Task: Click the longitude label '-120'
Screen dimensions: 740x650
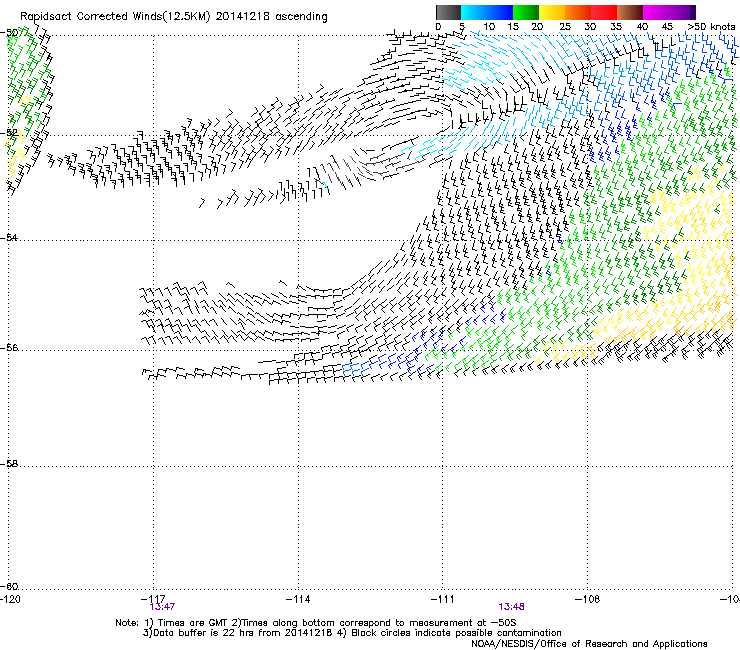Action: [x=10, y=599]
